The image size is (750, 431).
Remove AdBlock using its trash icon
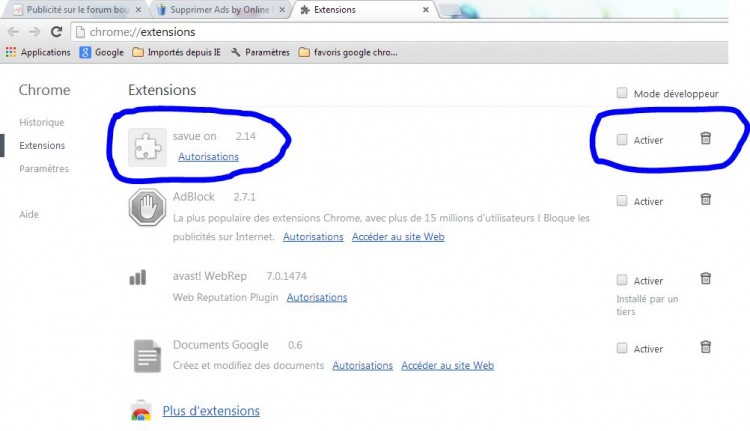pyautogui.click(x=706, y=199)
